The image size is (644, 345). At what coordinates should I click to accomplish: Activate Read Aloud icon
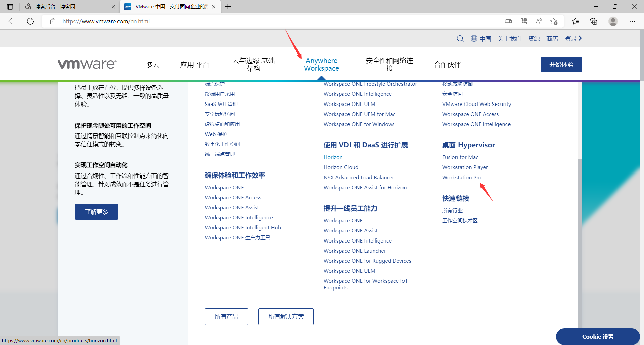coord(539,21)
